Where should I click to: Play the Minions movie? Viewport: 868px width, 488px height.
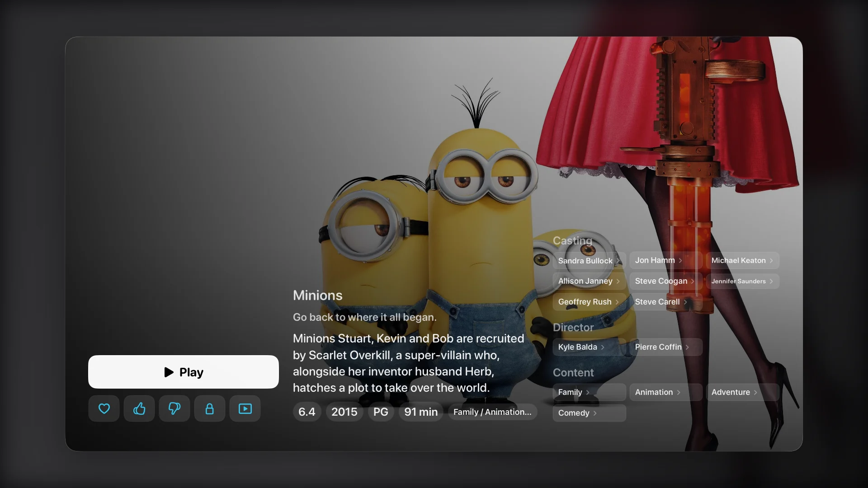(x=183, y=372)
